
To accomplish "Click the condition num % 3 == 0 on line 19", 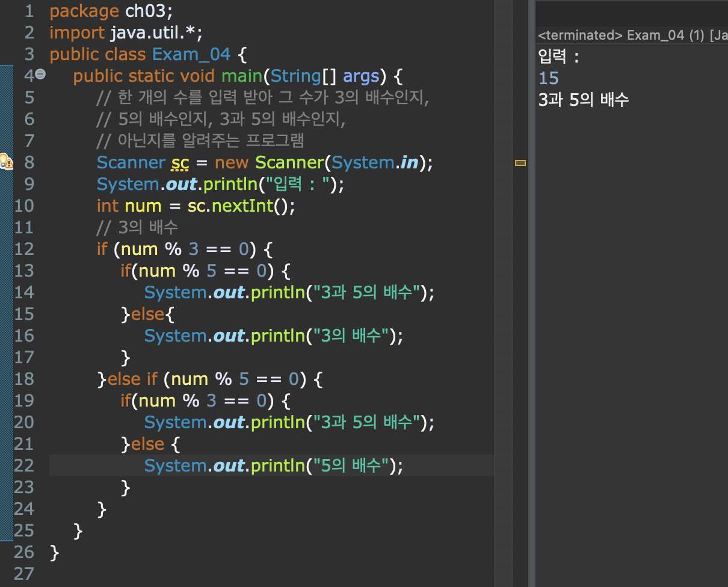I will coord(202,401).
